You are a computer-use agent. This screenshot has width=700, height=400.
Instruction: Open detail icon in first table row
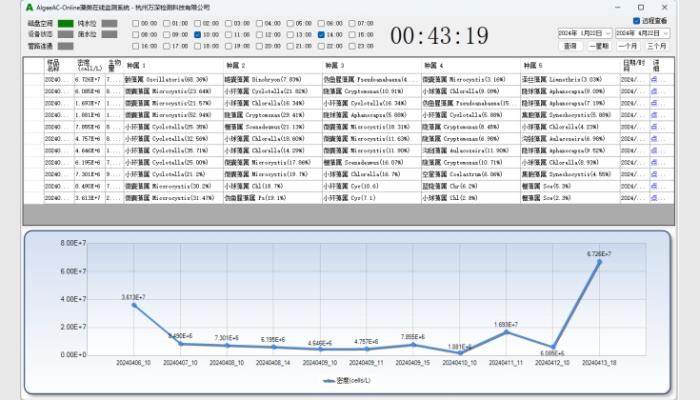(656, 78)
